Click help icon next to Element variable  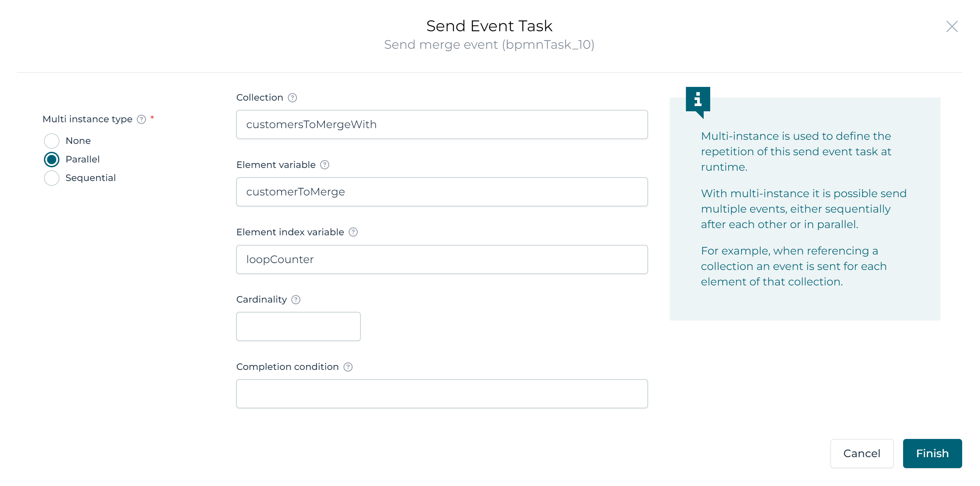point(324,165)
